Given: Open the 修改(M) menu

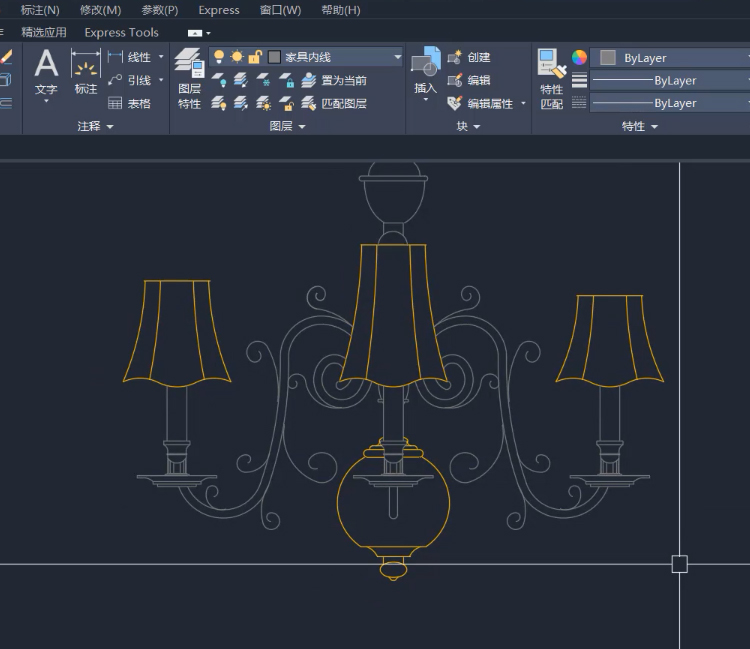Looking at the screenshot, I should coord(100,10).
